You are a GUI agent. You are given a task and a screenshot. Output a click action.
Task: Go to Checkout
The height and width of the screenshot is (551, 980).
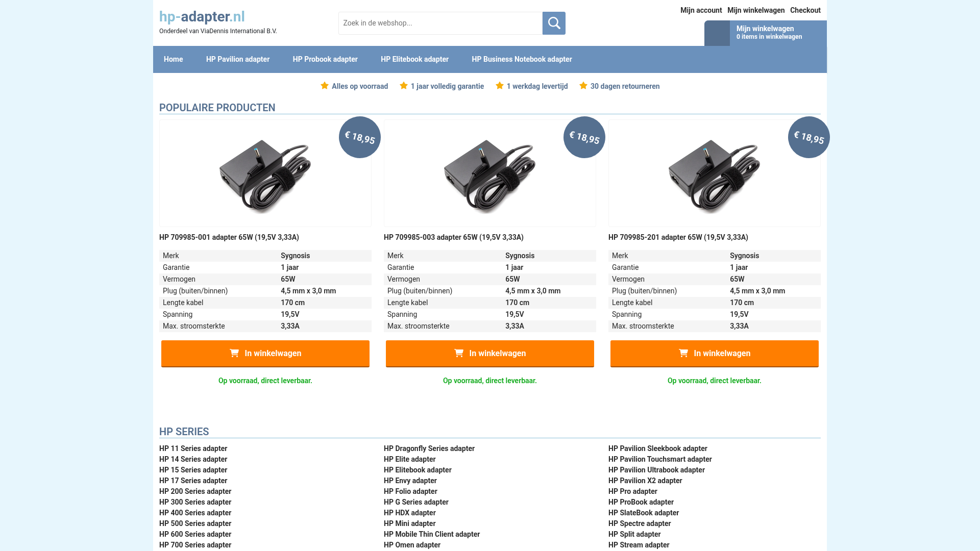pos(805,10)
